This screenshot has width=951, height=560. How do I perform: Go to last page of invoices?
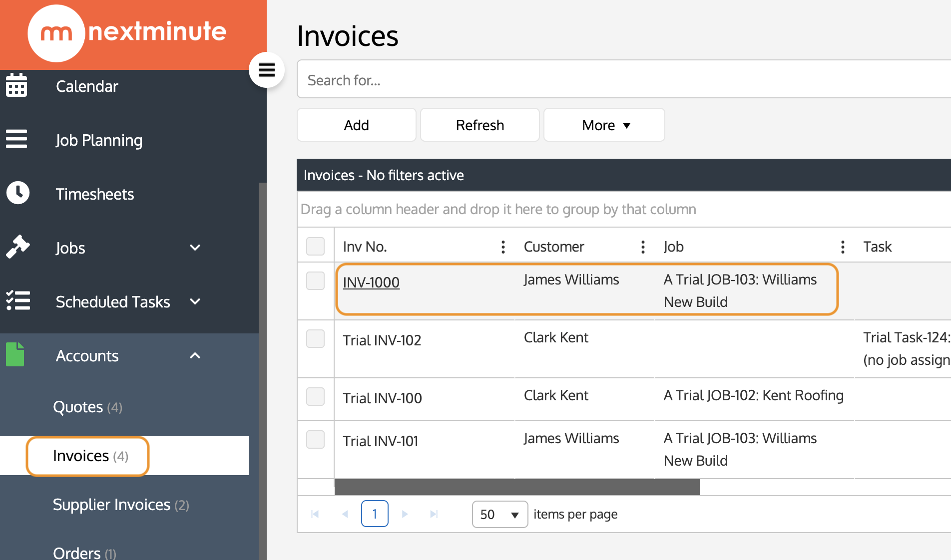click(x=434, y=514)
